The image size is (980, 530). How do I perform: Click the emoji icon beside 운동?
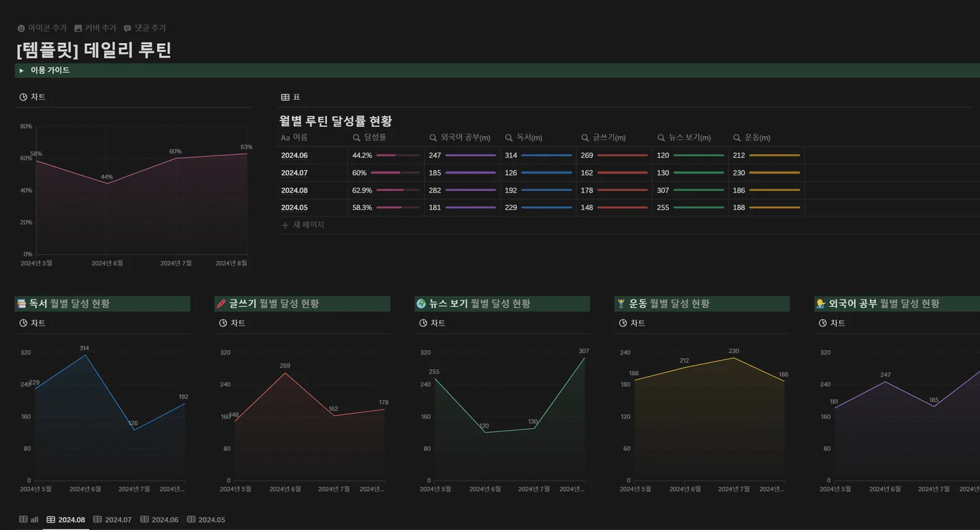coord(621,303)
